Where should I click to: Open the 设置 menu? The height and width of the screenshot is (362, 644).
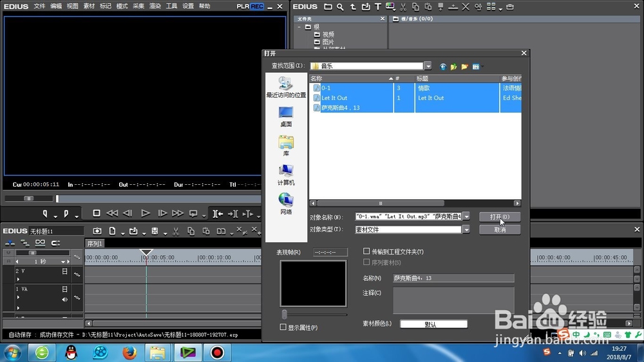click(x=187, y=6)
